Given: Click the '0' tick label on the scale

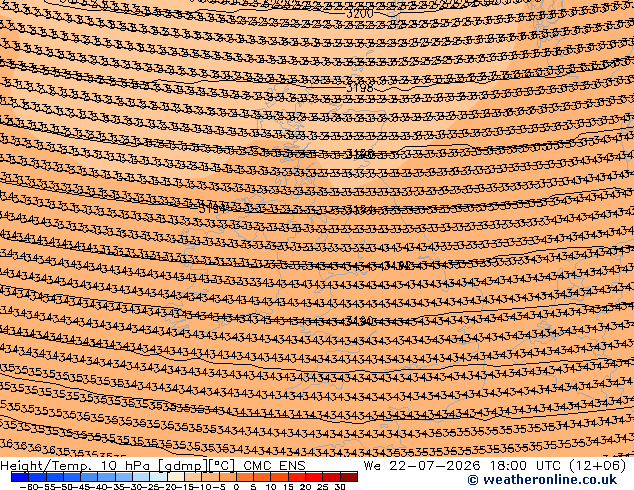Looking at the screenshot, I should 236,487.
